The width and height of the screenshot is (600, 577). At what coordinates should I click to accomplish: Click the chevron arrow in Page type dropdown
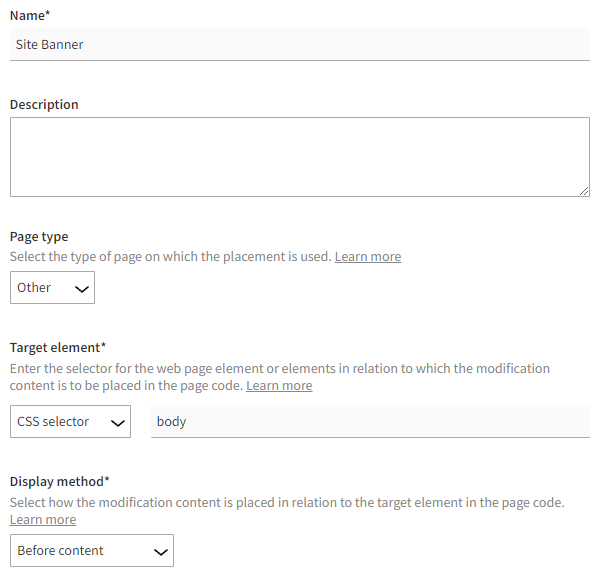coord(81,288)
